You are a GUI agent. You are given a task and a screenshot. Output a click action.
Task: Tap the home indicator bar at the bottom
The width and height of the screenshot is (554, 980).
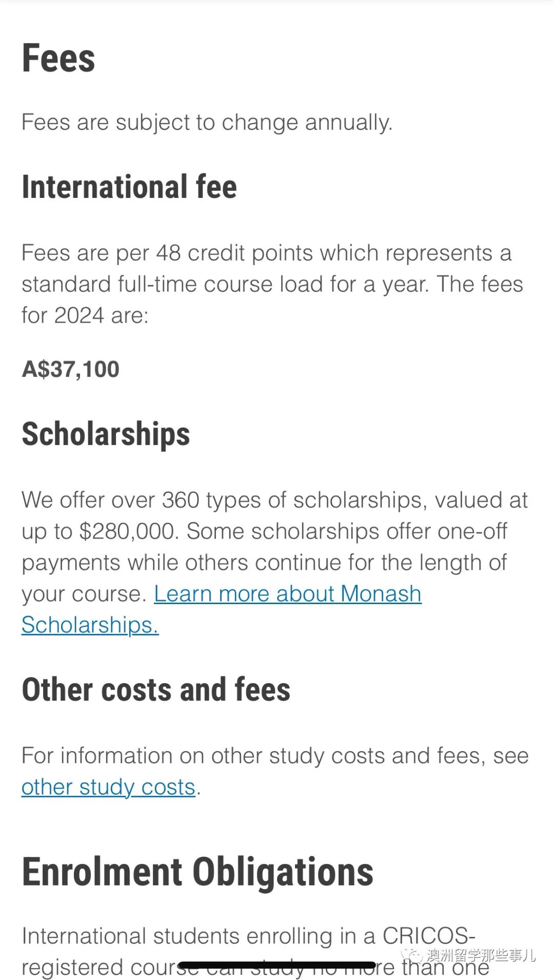click(277, 965)
